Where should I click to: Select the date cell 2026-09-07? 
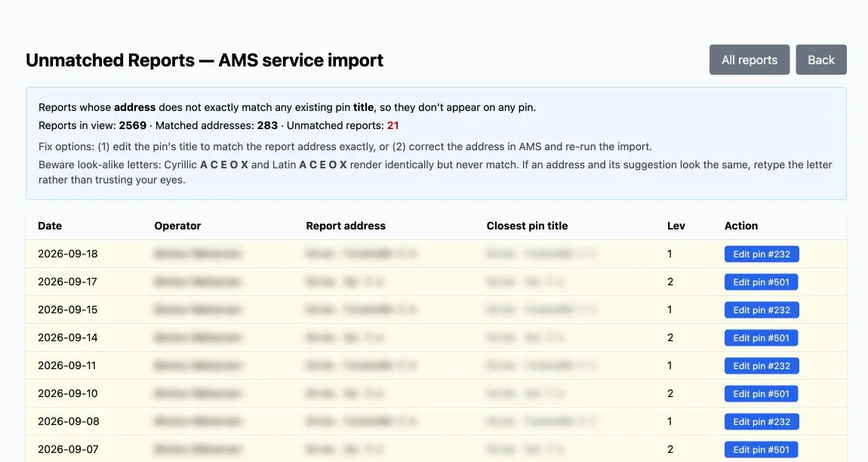tap(68, 449)
